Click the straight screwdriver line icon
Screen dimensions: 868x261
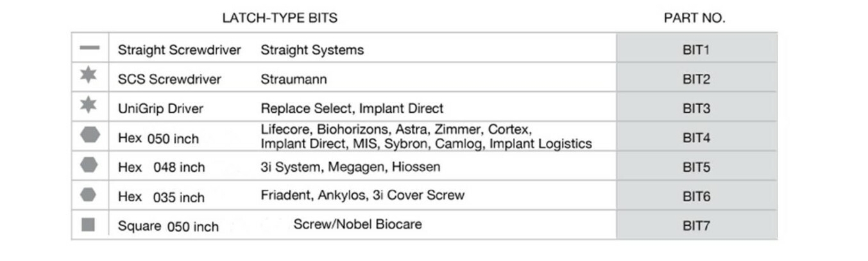(89, 48)
